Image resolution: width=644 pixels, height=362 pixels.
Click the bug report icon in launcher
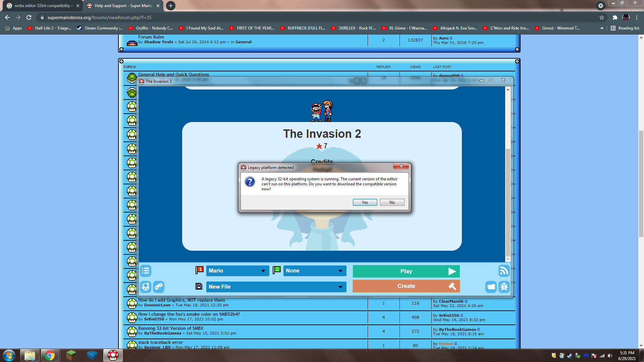tap(504, 287)
